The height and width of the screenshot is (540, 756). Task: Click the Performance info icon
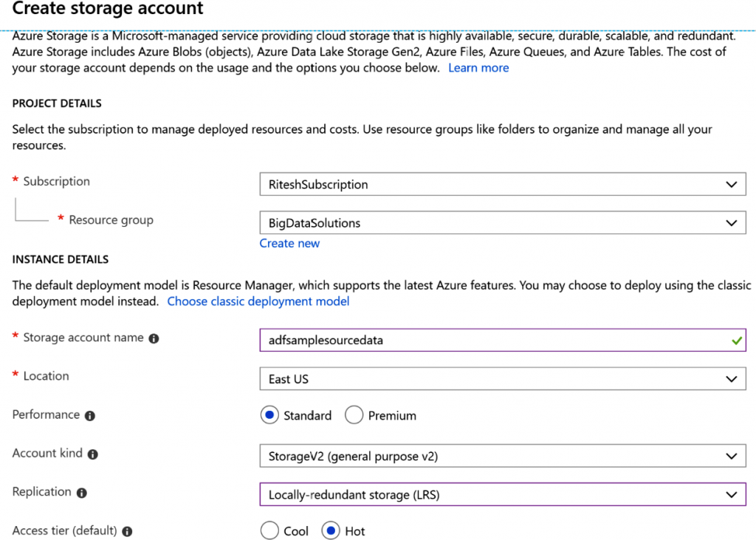tap(90, 416)
